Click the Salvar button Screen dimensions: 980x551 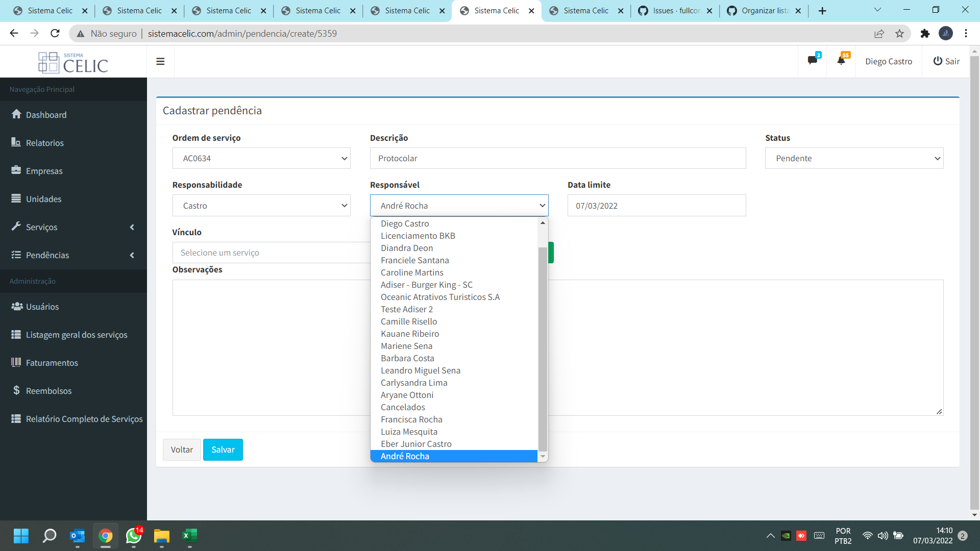tap(223, 449)
